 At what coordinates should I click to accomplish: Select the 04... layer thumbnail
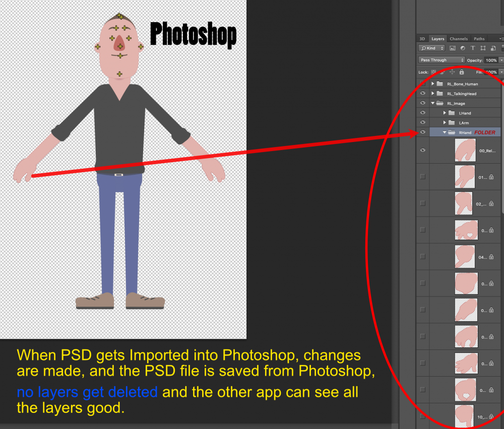coord(465,257)
